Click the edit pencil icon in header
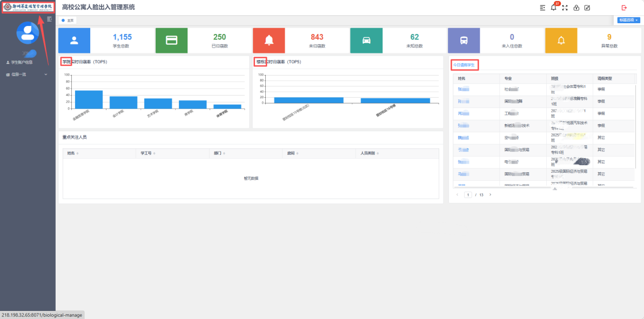Screen dimensions: 644x319 click(x=587, y=8)
